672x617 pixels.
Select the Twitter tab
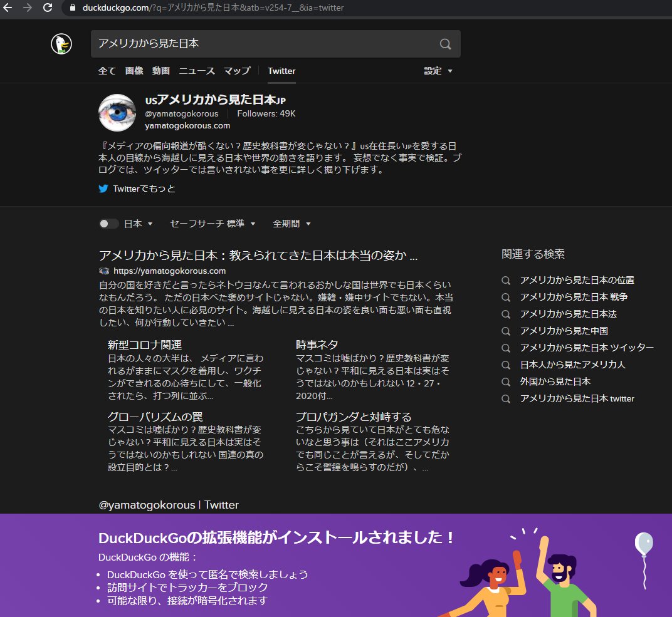tap(281, 71)
